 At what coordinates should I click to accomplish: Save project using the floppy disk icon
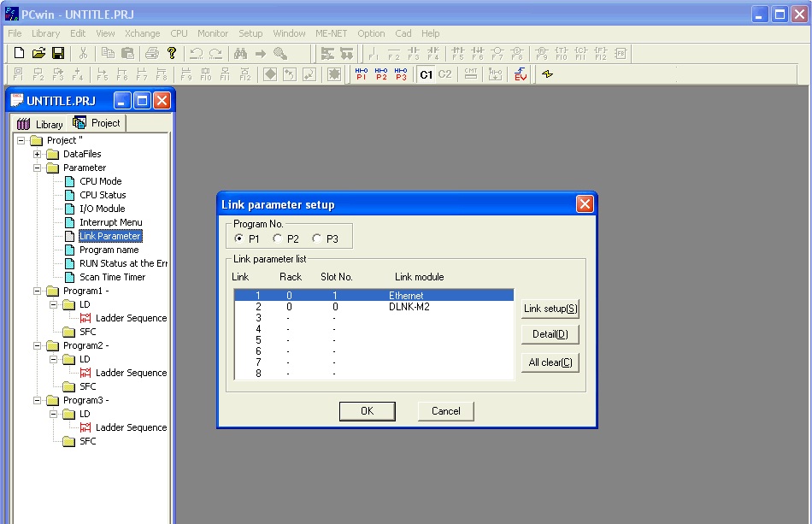click(x=58, y=53)
